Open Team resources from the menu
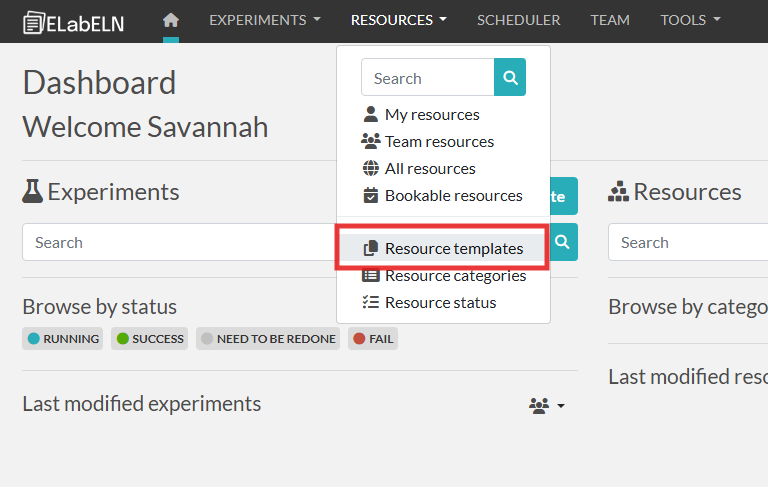This screenshot has height=487, width=768. [x=439, y=141]
